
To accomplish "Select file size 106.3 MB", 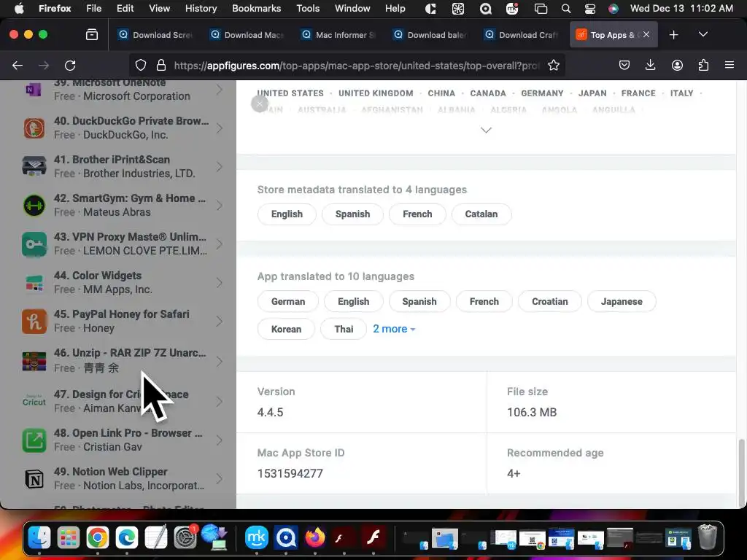I will (532, 413).
